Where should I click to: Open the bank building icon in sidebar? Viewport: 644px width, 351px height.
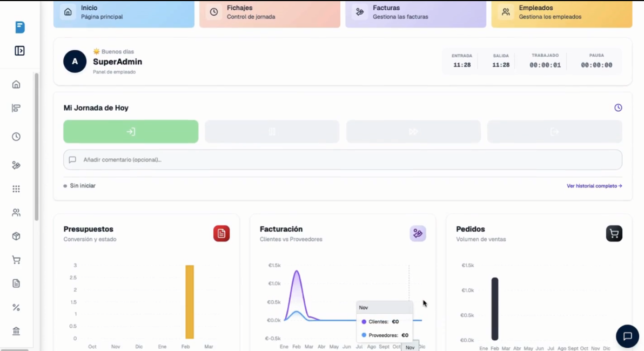(x=16, y=331)
